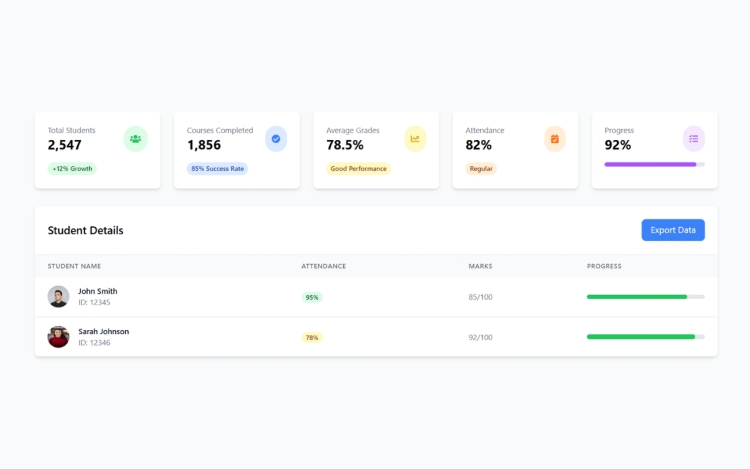The width and height of the screenshot is (750, 469).
Task: Click the 2,547 total students value
Action: pyautogui.click(x=65, y=145)
